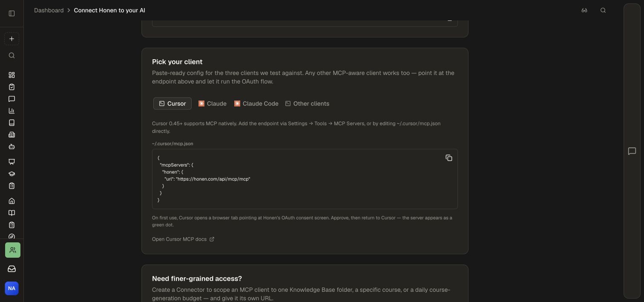Screen dimensions: 644x302
Task: Open the dashboard grid icon in sidebar
Action: pyautogui.click(x=11, y=75)
